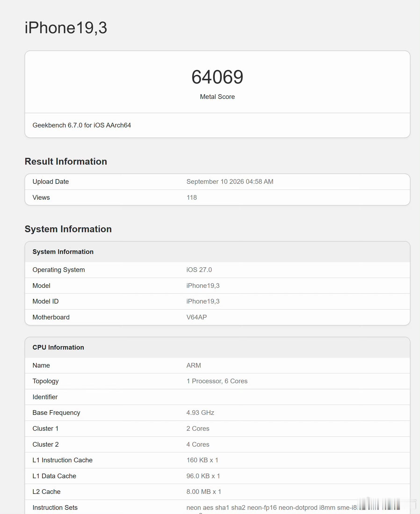Select the Motherboard value V64AP
This screenshot has width=420, height=514.
pyautogui.click(x=197, y=317)
